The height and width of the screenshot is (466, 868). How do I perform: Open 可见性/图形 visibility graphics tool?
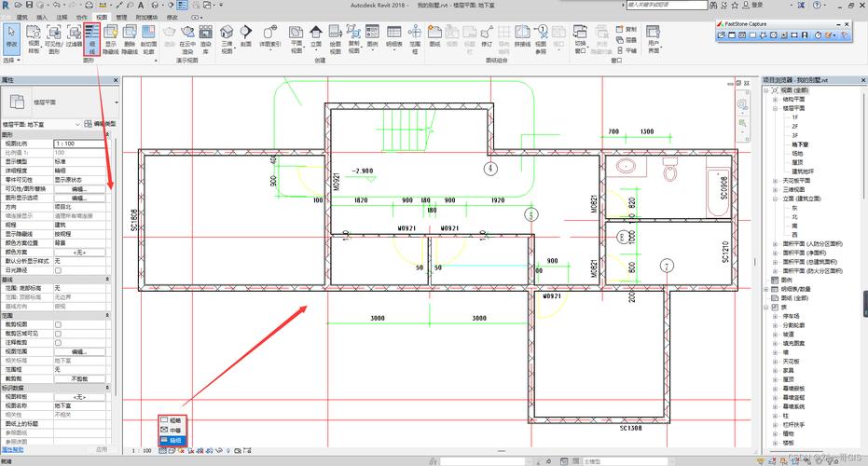[54, 39]
